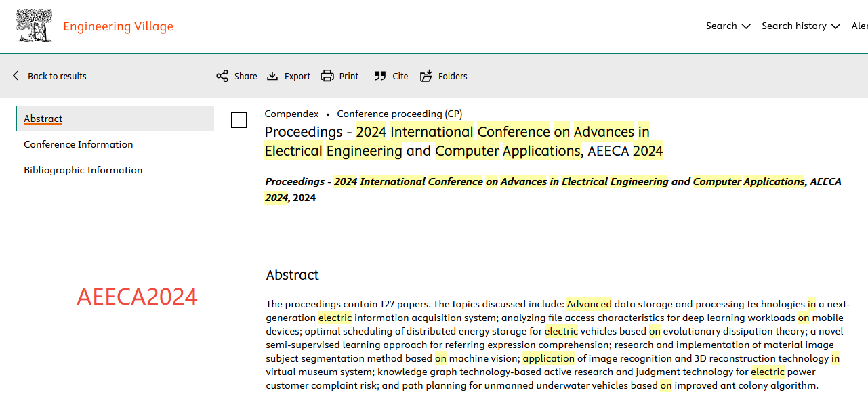Switch to Conference Information section
Viewport: 868px width, 409px height.
point(79,144)
